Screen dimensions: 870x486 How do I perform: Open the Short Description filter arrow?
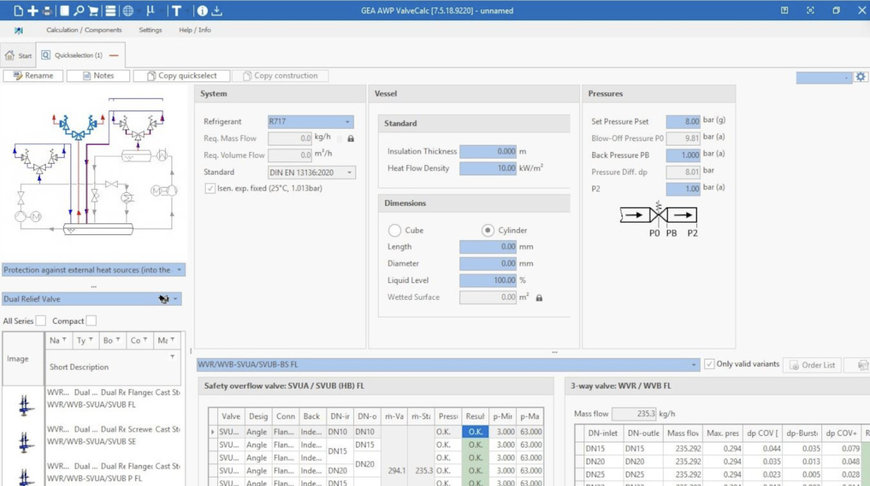click(173, 357)
